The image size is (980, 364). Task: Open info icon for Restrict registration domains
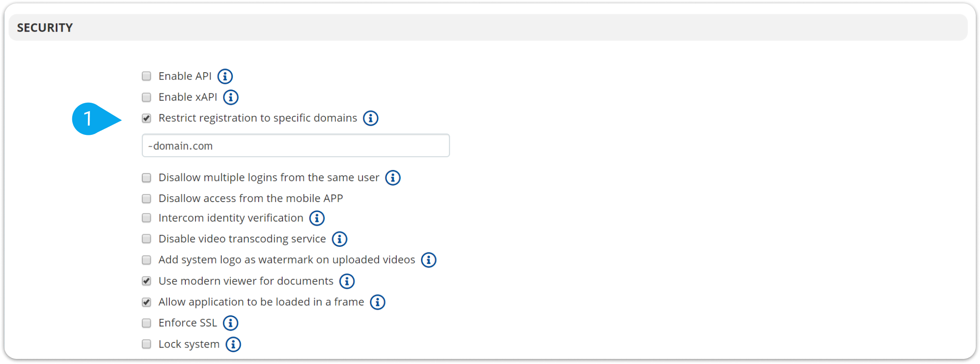[x=370, y=118]
